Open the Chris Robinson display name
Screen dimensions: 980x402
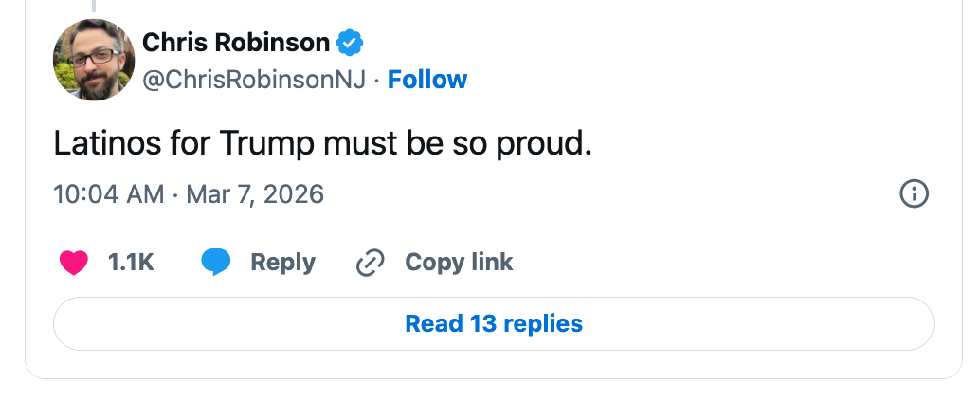(x=236, y=43)
